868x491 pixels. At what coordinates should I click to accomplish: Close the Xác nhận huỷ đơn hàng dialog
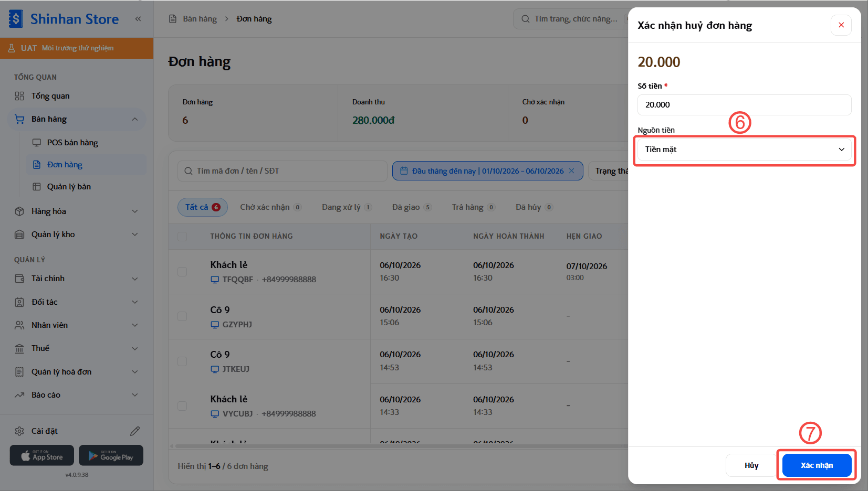841,25
